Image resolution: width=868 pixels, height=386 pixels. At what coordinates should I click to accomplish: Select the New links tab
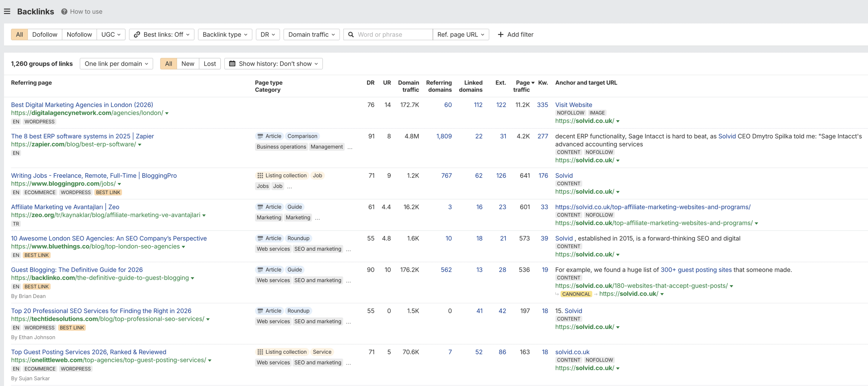coord(188,64)
